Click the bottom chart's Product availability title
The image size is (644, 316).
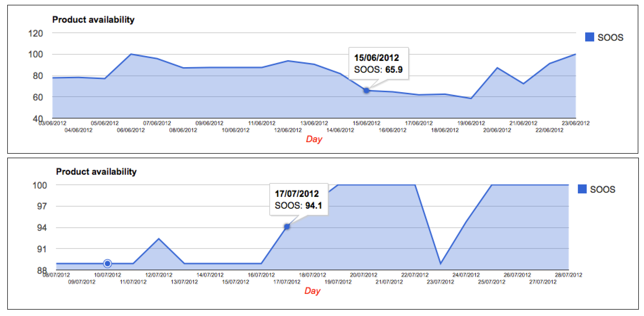click(96, 171)
